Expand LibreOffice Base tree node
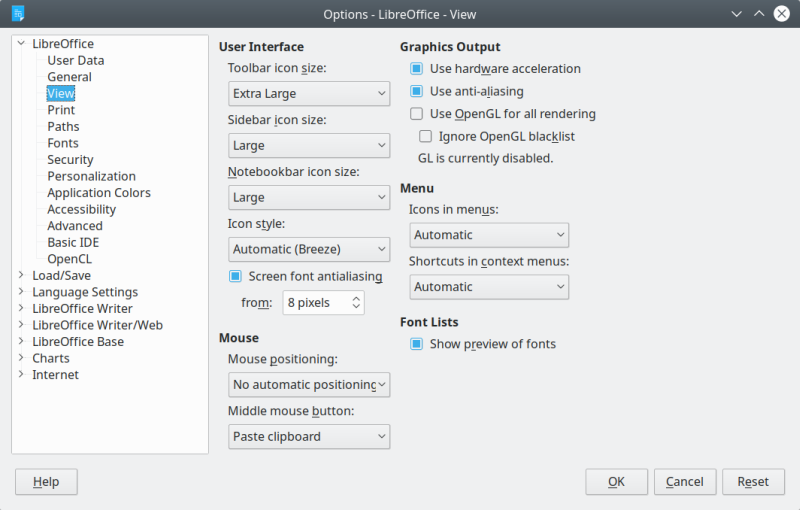Screen dimensions: 800x510 pyautogui.click(x=21, y=341)
